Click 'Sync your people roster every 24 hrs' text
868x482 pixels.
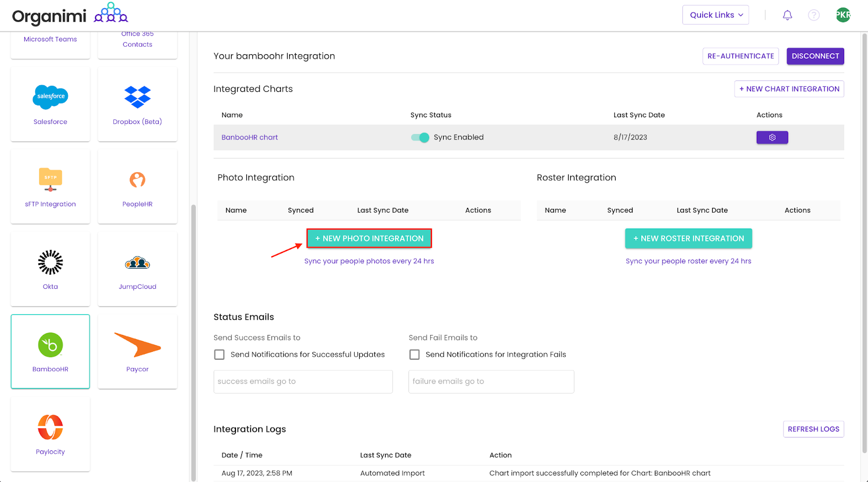pos(688,261)
